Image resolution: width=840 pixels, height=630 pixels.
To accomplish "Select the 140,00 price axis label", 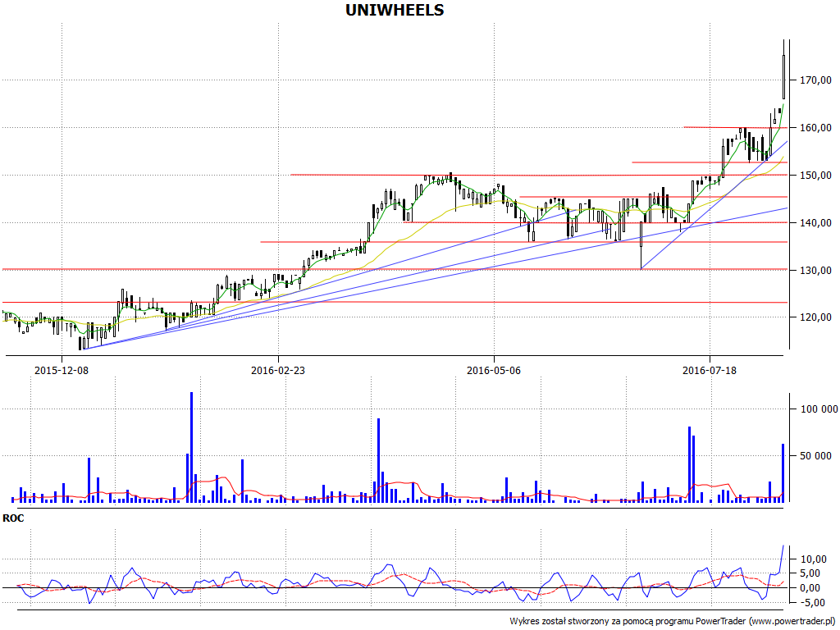I will click(815, 223).
